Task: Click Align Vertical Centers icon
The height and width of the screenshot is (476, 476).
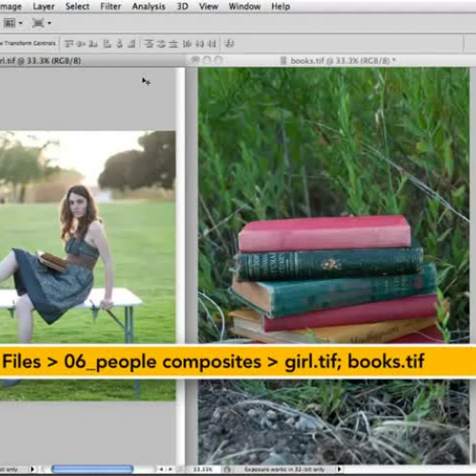Action: tap(81, 44)
